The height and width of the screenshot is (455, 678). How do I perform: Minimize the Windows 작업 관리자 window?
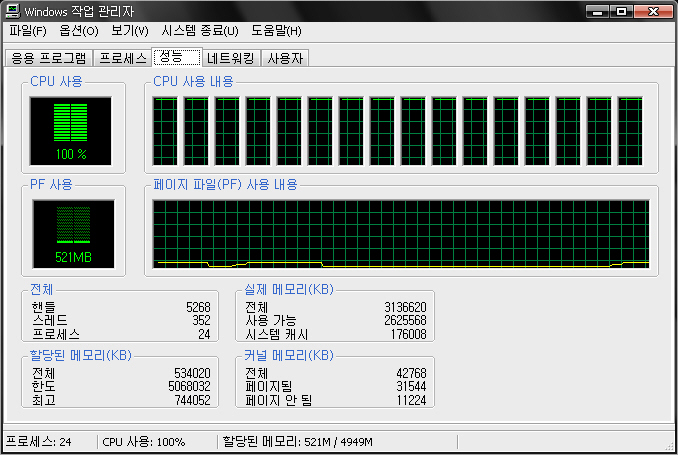point(598,11)
